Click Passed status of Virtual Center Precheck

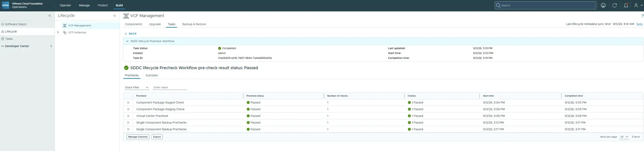click(x=253, y=116)
